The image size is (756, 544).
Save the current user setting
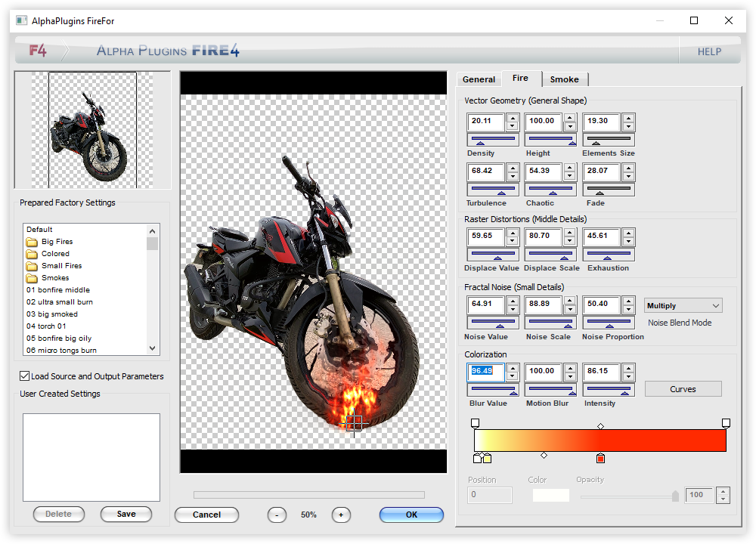[x=126, y=514]
